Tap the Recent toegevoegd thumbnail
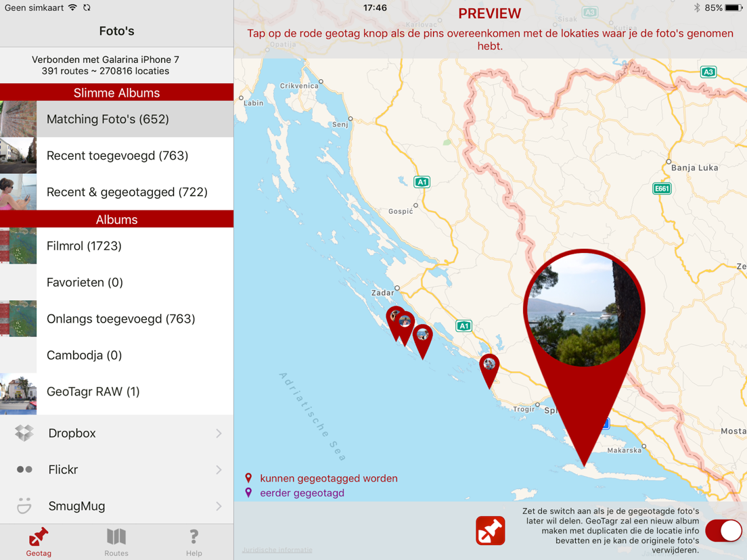This screenshot has height=560, width=747. point(18,156)
